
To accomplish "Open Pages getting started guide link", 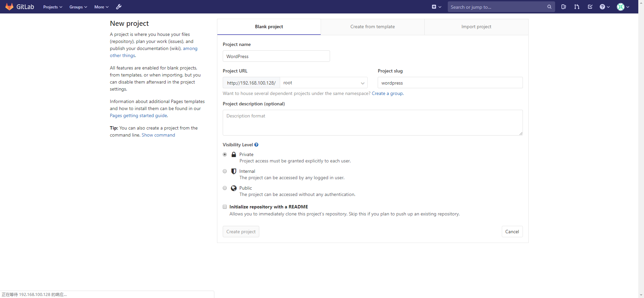I will [139, 115].
